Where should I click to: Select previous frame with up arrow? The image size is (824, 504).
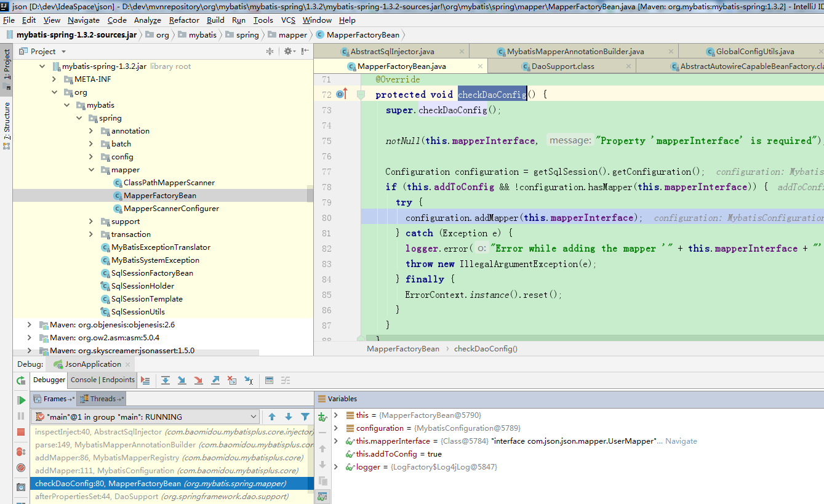tap(272, 417)
